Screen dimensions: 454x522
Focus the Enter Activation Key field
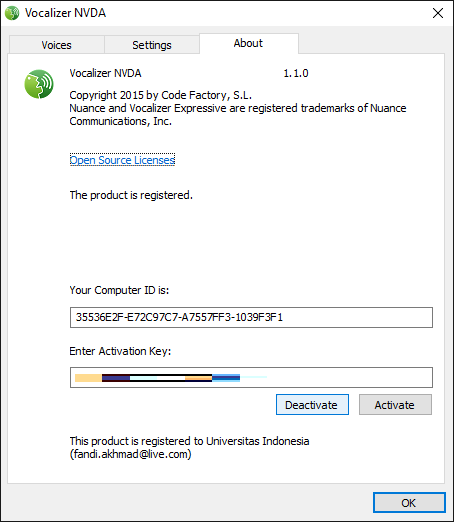pos(251,377)
